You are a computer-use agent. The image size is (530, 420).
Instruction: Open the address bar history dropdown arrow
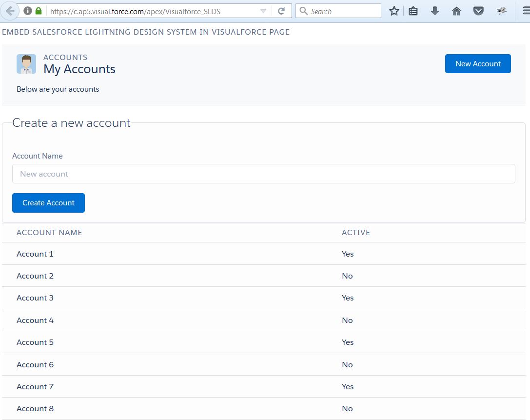[x=263, y=11]
